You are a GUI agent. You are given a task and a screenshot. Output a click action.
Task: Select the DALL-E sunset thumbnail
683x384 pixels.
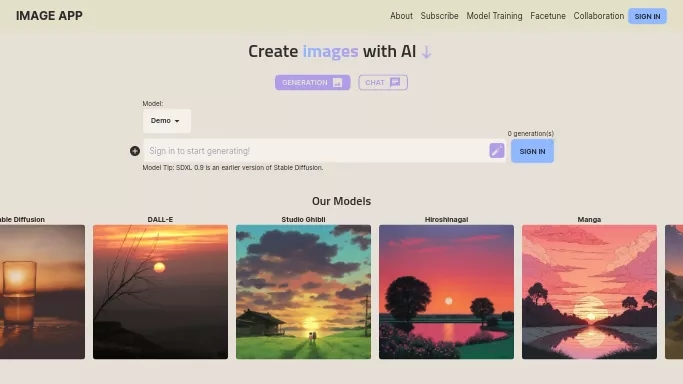[x=160, y=292]
